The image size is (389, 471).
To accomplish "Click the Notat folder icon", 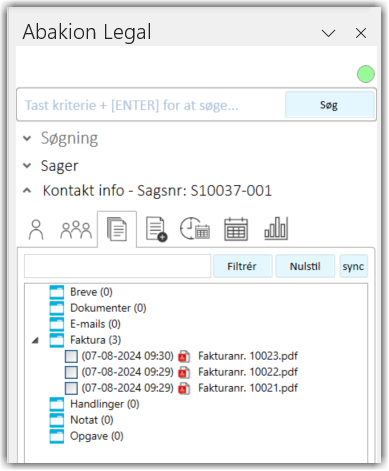I will 57,420.
